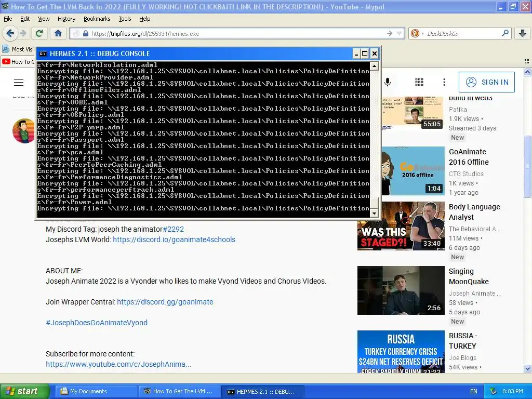
Task: Open the URL history dropdown arrow
Action: pyautogui.click(x=400, y=33)
